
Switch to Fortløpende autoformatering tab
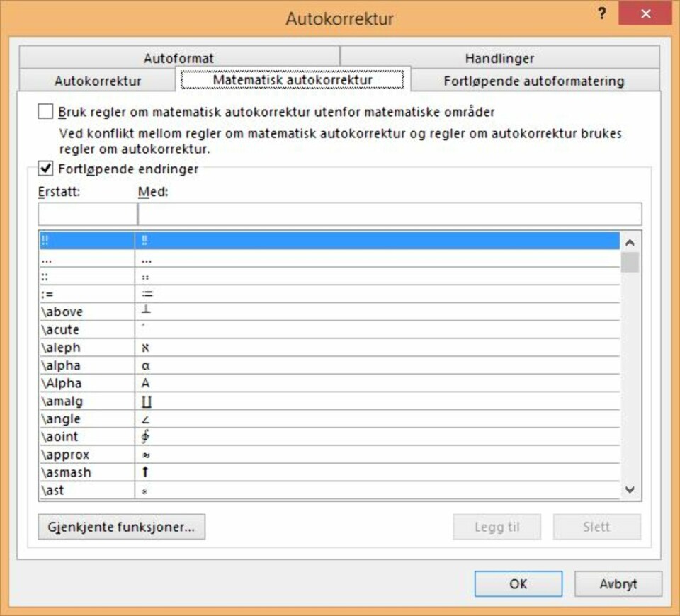point(533,81)
